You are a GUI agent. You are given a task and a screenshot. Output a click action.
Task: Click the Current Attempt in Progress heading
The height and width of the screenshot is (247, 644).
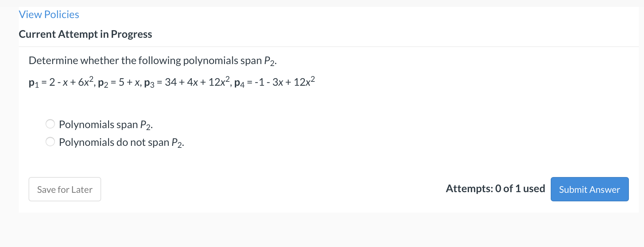click(85, 34)
